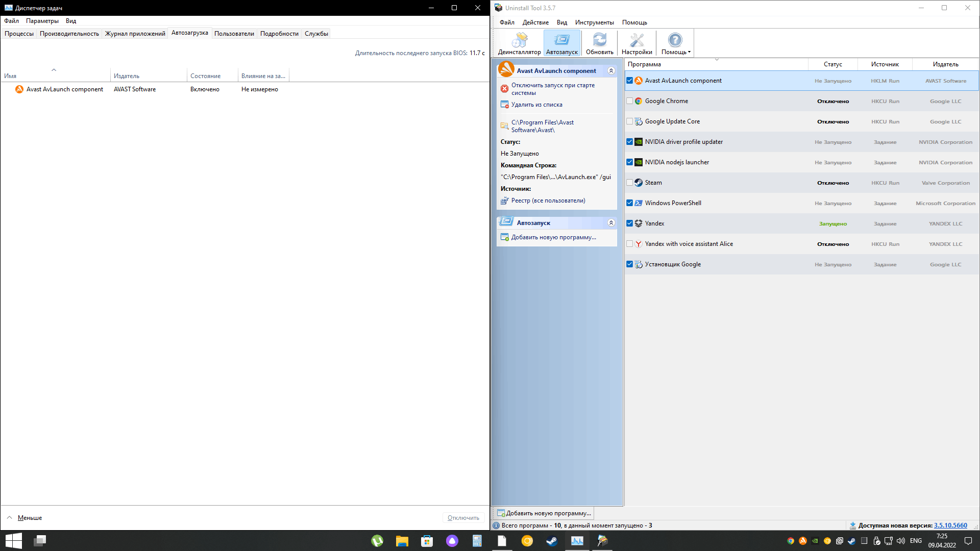
Task: Sort Task Manager by Состояние column
Action: click(x=212, y=76)
